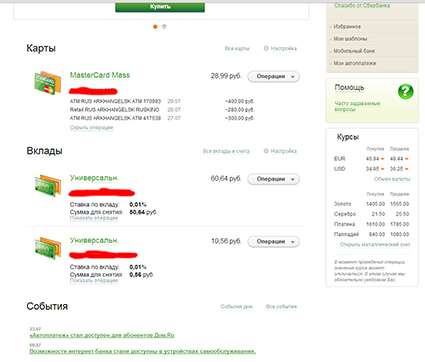Viewport: 425px width, 362px height.
Task: Click the gear icon beside Карты Настройка
Action: tap(266, 48)
